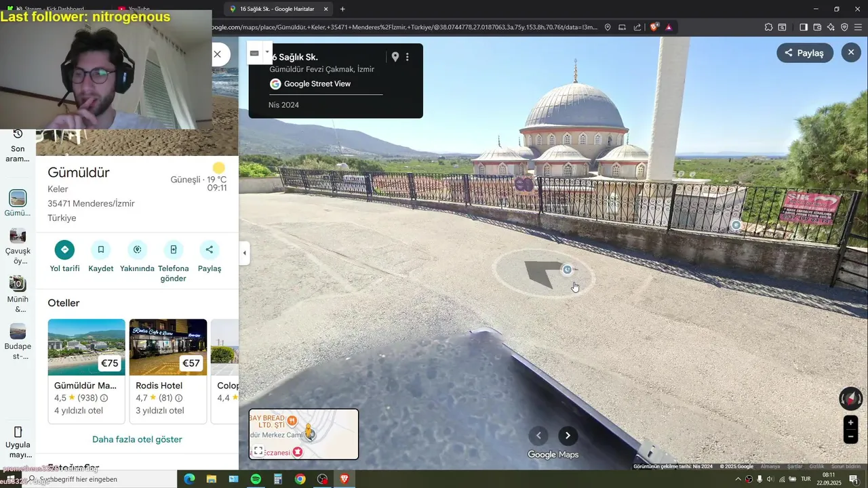
Task: Click review info icon for Gümüldür Ma...
Action: pos(104,399)
